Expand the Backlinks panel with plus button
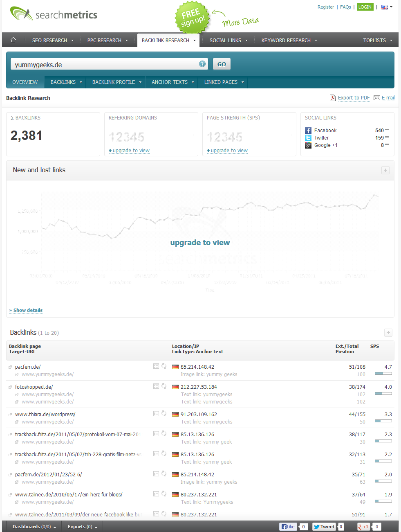Image resolution: width=401 pixels, height=532 pixels. point(388,333)
